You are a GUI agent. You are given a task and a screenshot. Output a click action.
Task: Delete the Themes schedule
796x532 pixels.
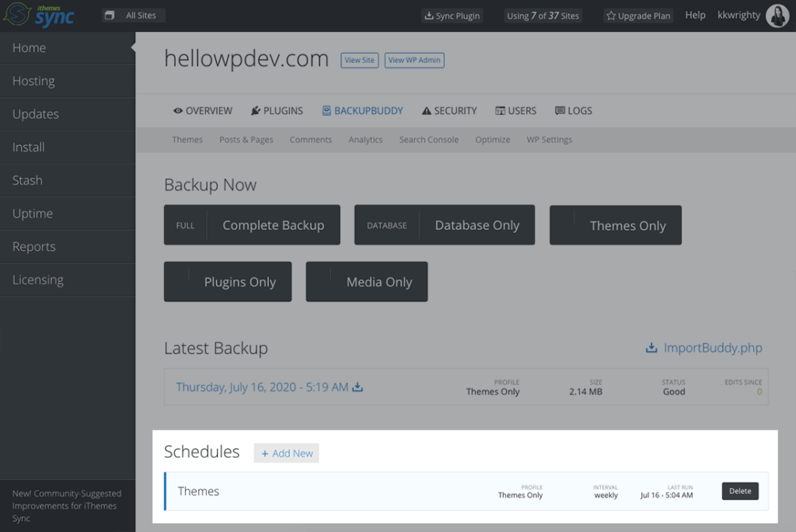click(740, 491)
